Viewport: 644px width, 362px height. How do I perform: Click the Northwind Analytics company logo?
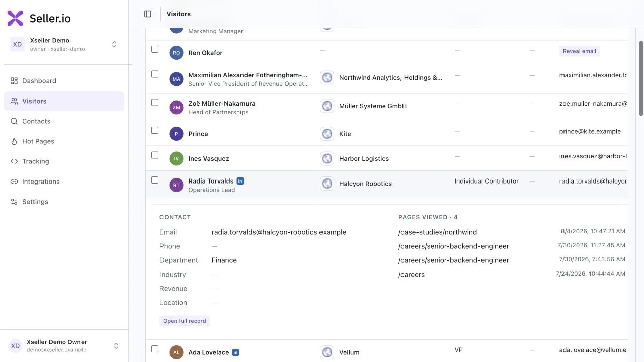pyautogui.click(x=327, y=77)
